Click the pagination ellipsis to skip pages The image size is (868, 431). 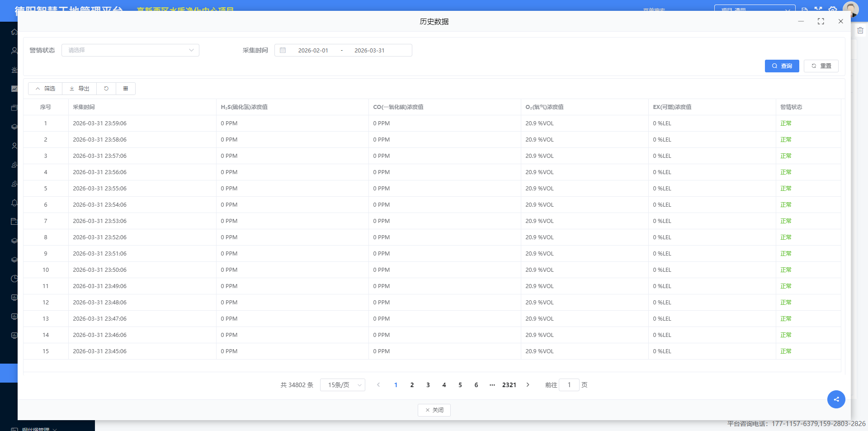pyautogui.click(x=492, y=385)
